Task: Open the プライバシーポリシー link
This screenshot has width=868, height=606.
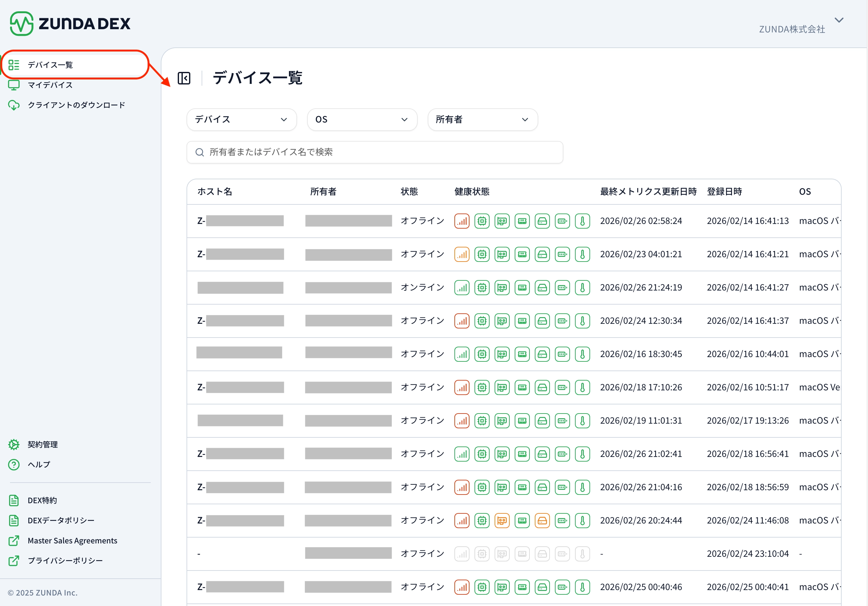Action: click(65, 561)
